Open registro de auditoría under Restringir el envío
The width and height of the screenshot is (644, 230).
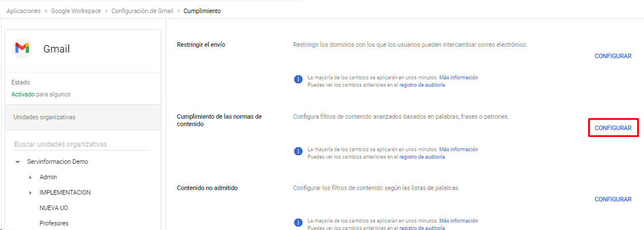pos(422,85)
